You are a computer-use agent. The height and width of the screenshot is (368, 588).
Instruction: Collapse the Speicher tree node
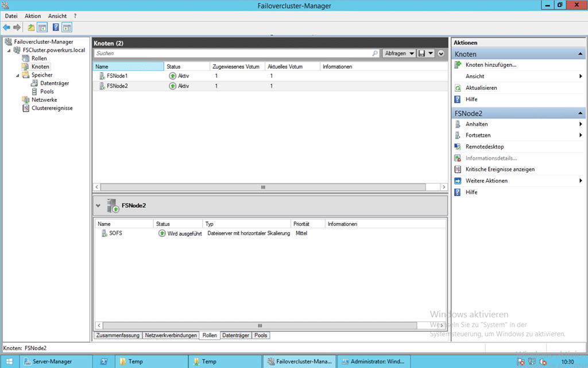click(x=17, y=75)
